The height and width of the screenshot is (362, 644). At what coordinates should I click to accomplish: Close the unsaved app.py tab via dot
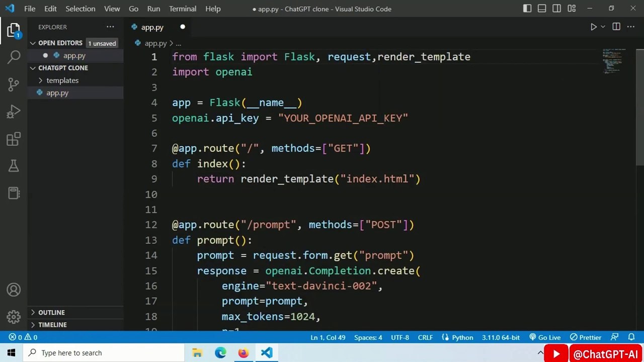183,27
